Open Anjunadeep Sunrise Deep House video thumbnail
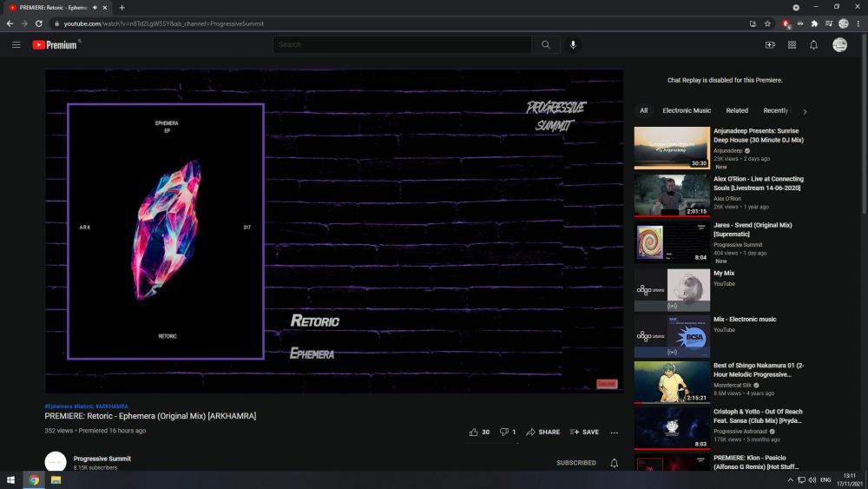 click(672, 148)
